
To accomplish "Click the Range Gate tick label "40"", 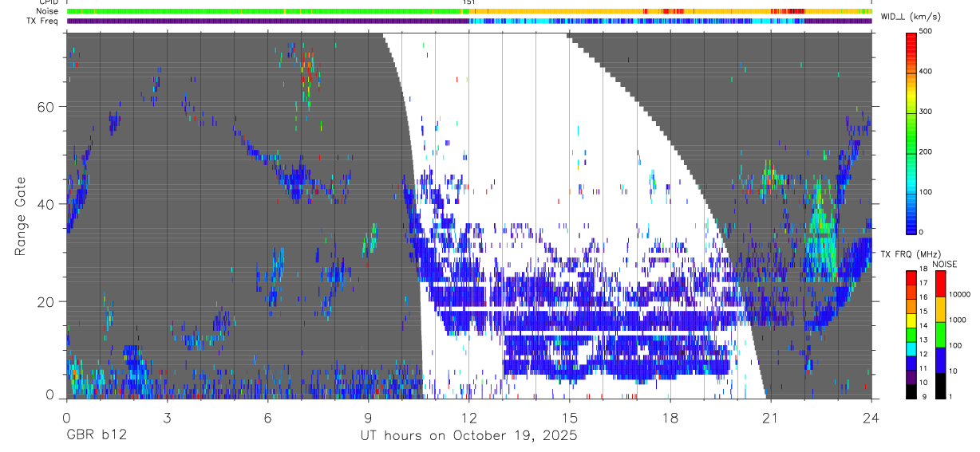I will 47,204.
